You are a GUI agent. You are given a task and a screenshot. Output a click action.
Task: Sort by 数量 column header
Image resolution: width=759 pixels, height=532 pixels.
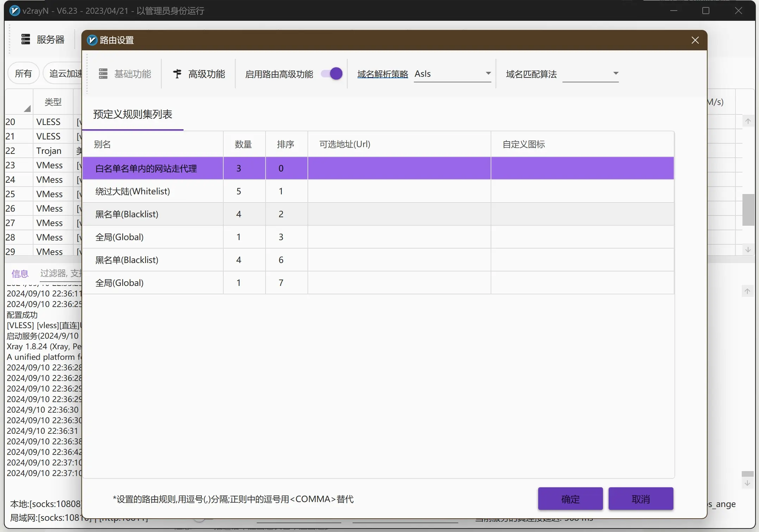[244, 144]
